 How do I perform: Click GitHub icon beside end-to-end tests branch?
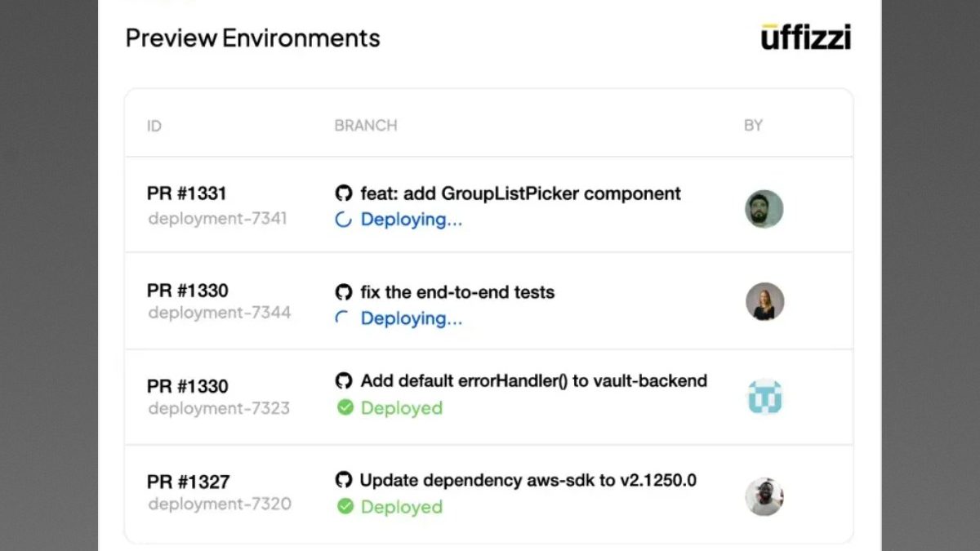tap(344, 292)
